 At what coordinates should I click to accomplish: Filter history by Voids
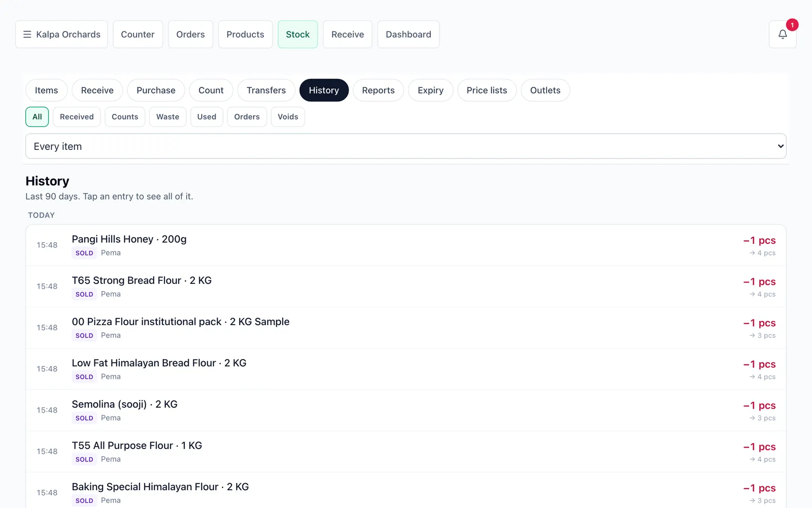(x=288, y=116)
